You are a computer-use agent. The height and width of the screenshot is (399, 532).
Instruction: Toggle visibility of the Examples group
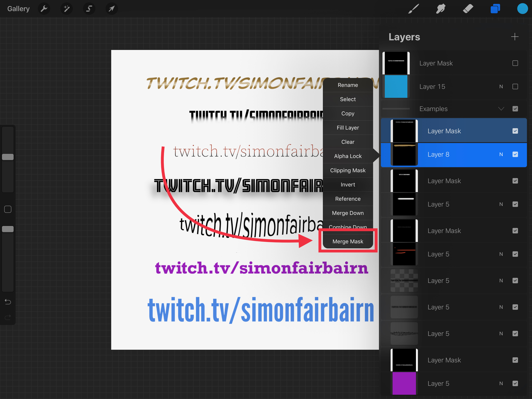pos(515,109)
